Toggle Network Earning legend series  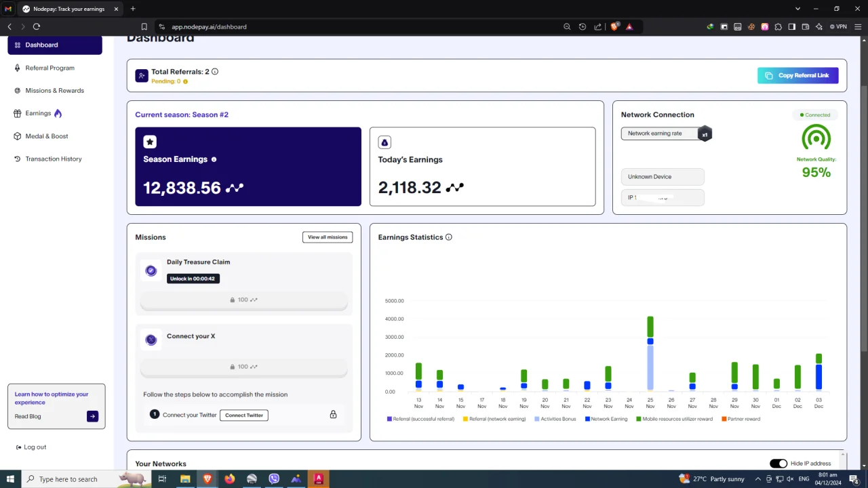pyautogui.click(x=606, y=419)
